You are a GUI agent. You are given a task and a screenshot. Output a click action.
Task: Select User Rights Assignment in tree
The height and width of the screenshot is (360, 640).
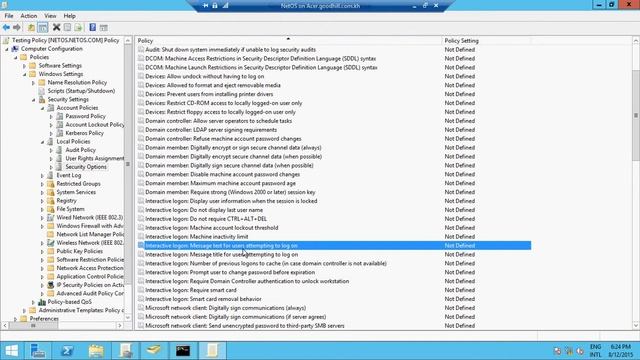click(x=95, y=158)
